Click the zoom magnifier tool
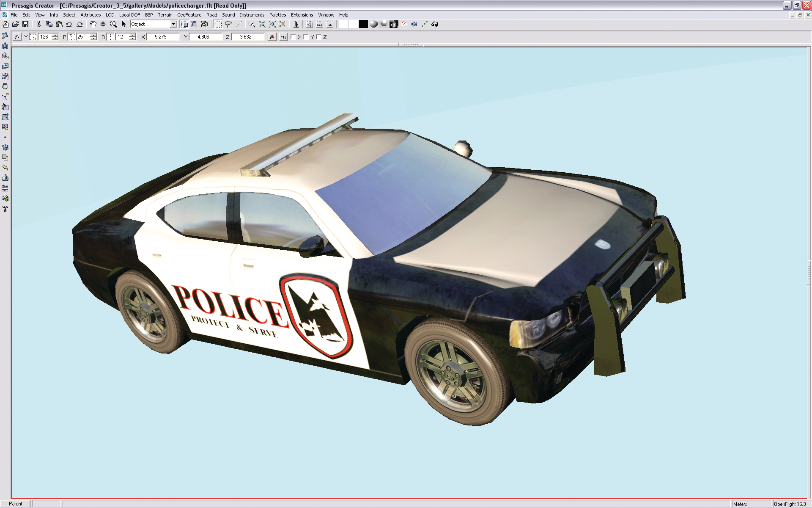The height and width of the screenshot is (508, 812). click(113, 24)
